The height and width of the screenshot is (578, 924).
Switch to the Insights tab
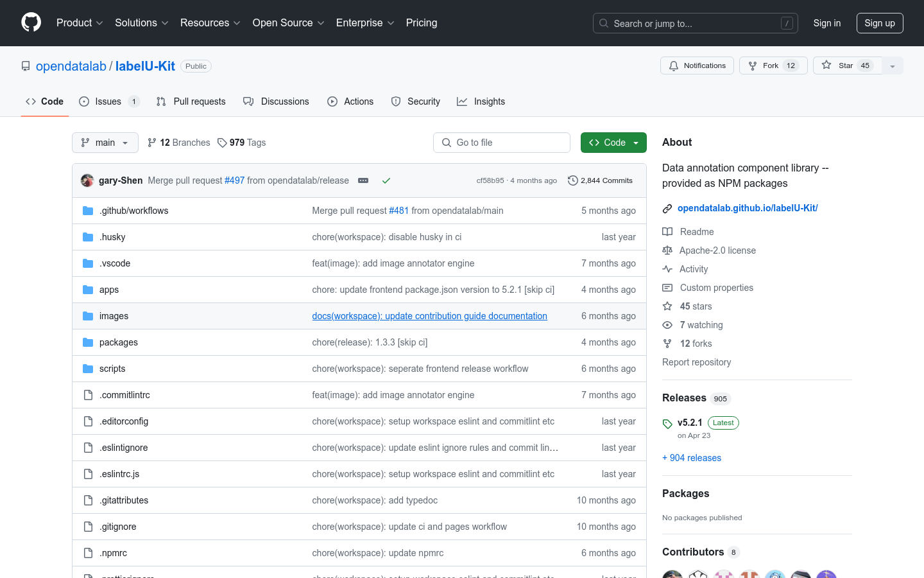(481, 101)
